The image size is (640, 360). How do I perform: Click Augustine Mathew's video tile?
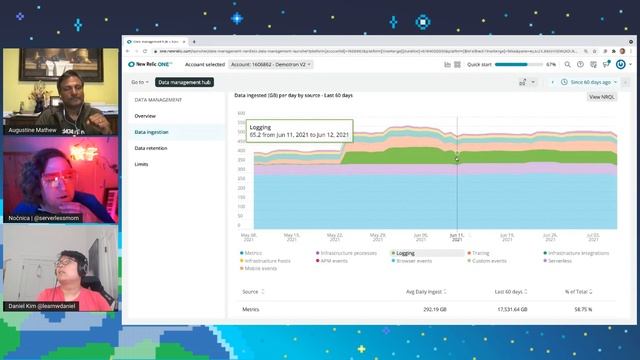click(x=61, y=91)
